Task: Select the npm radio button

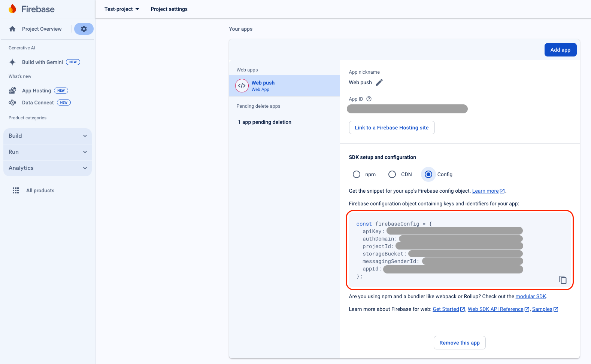Action: point(357,174)
